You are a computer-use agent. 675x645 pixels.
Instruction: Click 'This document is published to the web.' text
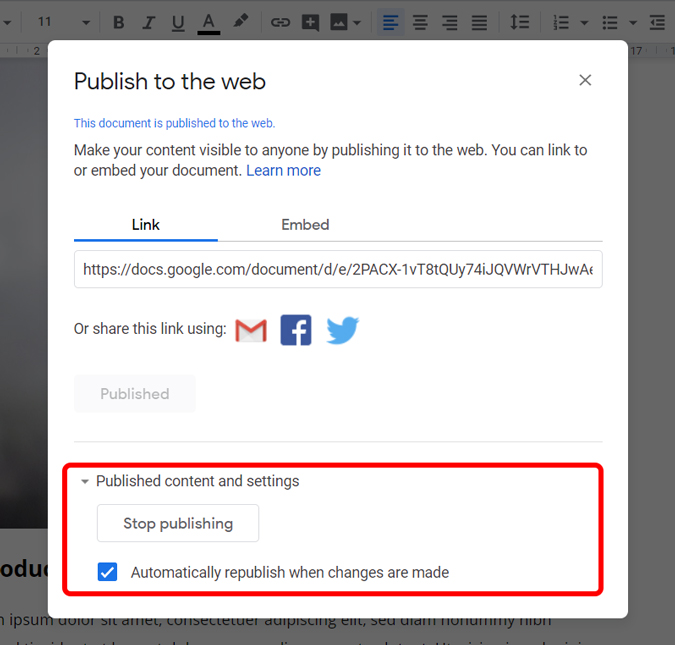[174, 123]
